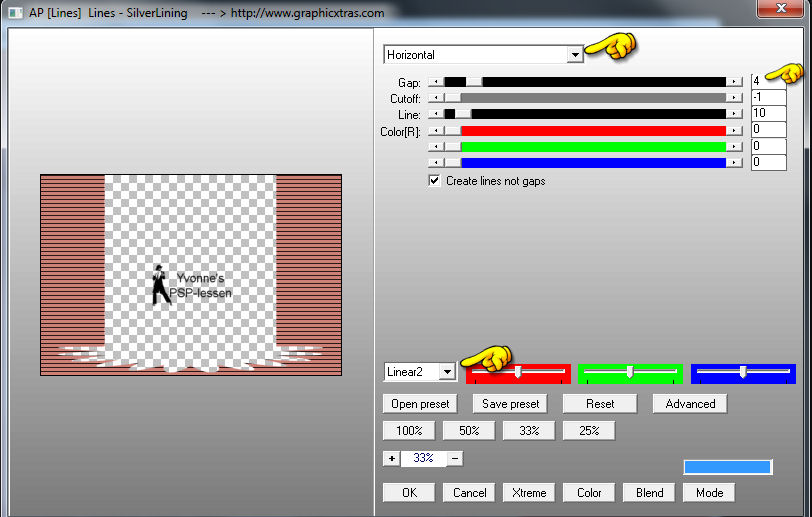This screenshot has width=812, height=517.
Task: Click the Gap slider left arrow
Action: [437, 82]
